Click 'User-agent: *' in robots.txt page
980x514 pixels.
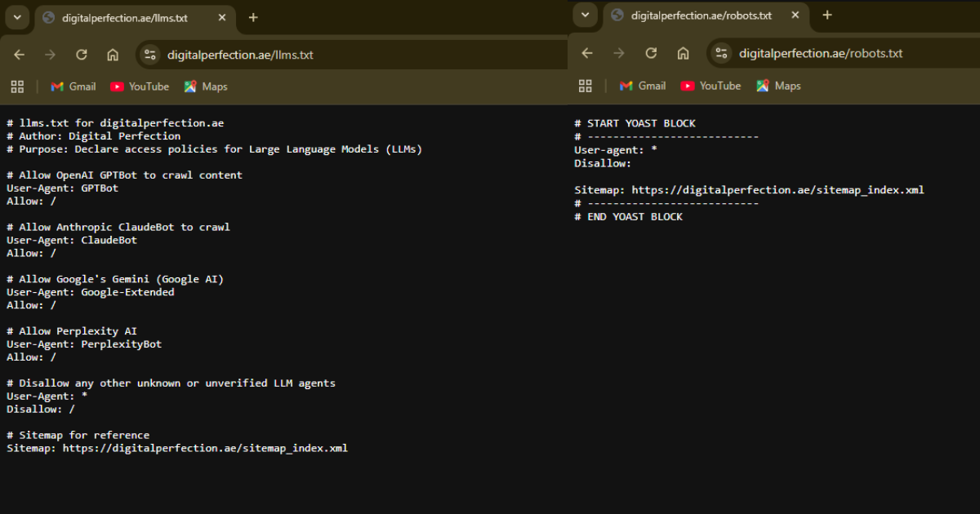coord(616,150)
